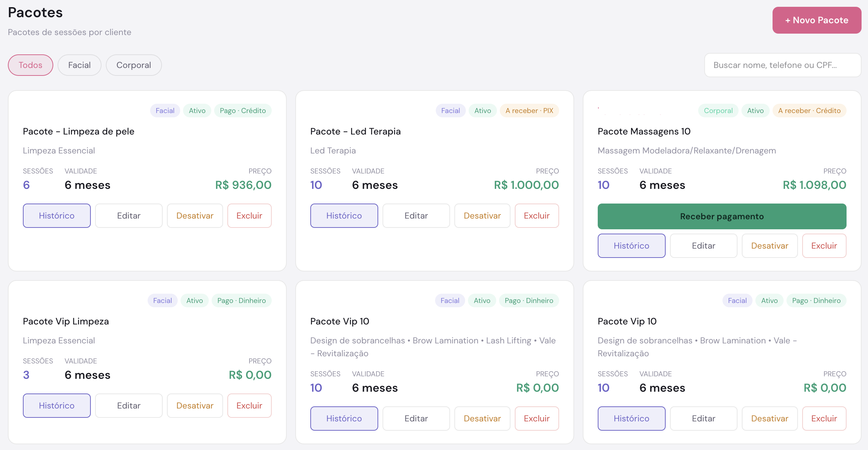
Task: Receive payment for Pacote Massagens 10
Action: point(722,216)
